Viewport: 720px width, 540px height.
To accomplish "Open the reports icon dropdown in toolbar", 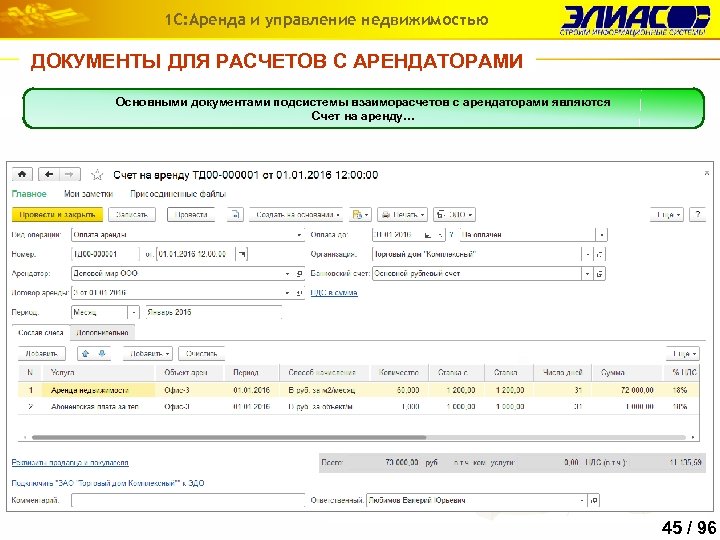I will click(360, 214).
